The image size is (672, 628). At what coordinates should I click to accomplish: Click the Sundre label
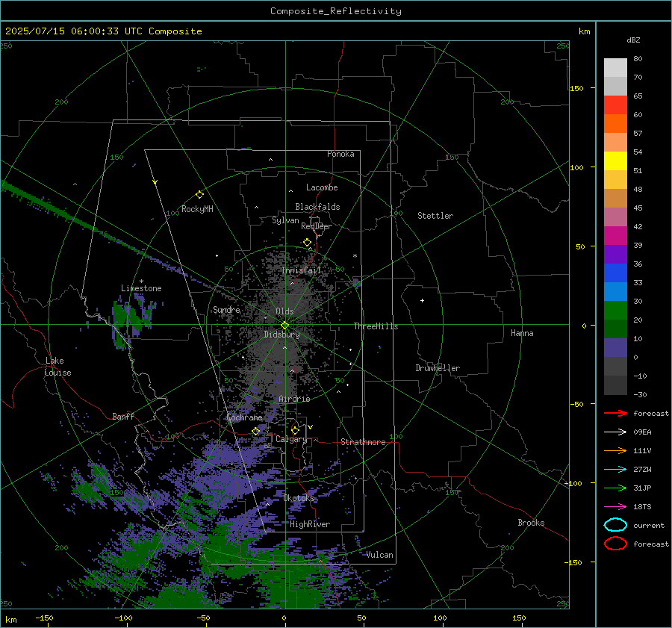[x=226, y=310]
